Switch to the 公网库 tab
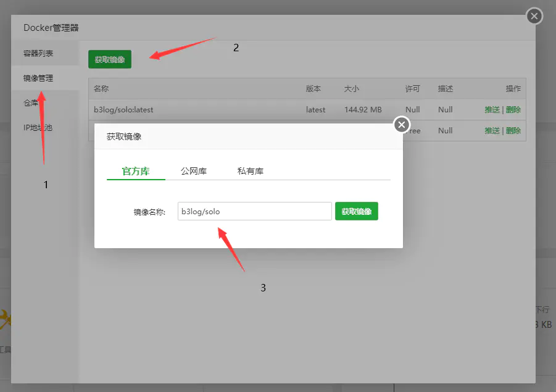The image size is (556, 392). pos(194,172)
